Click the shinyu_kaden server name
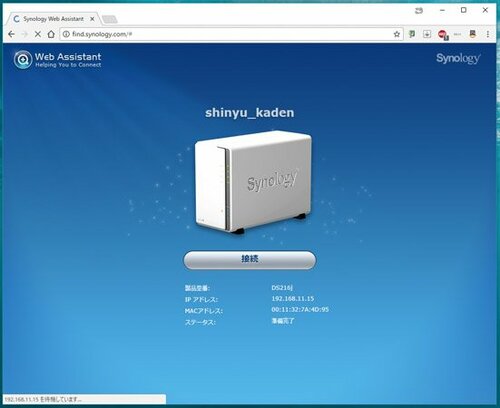 pyautogui.click(x=250, y=113)
